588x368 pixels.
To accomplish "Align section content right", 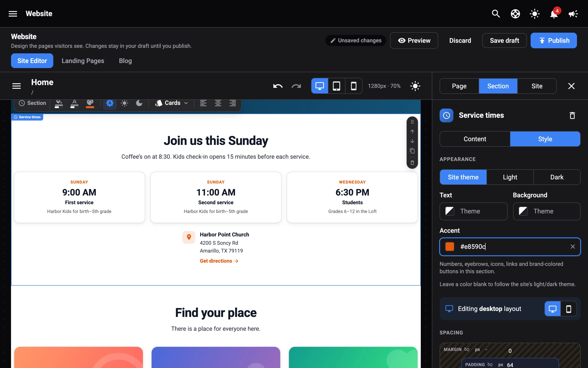I will (x=233, y=103).
